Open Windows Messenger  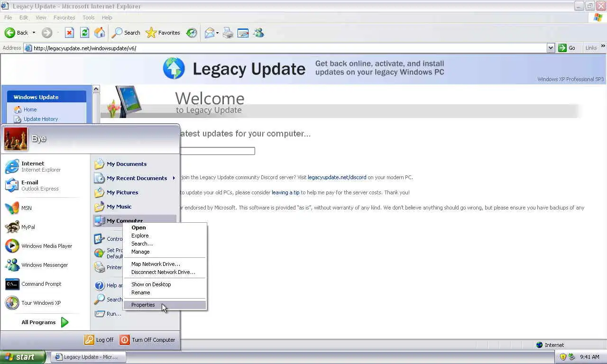click(46, 265)
